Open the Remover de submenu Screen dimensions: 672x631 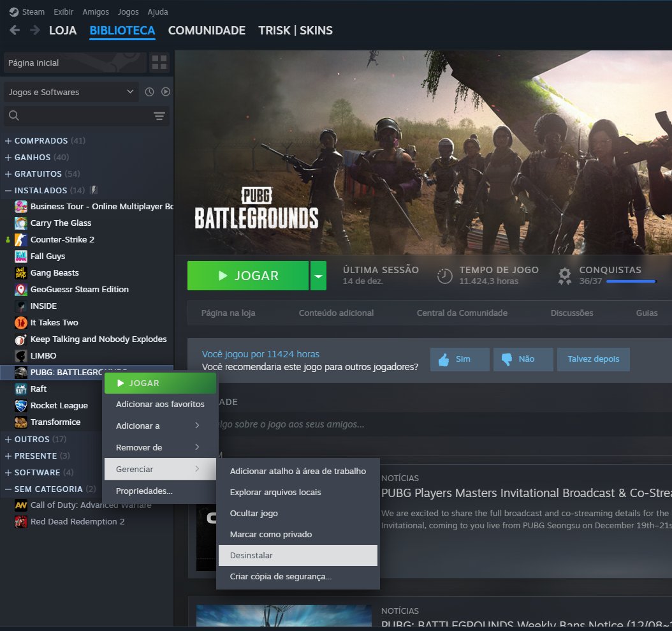tap(160, 447)
